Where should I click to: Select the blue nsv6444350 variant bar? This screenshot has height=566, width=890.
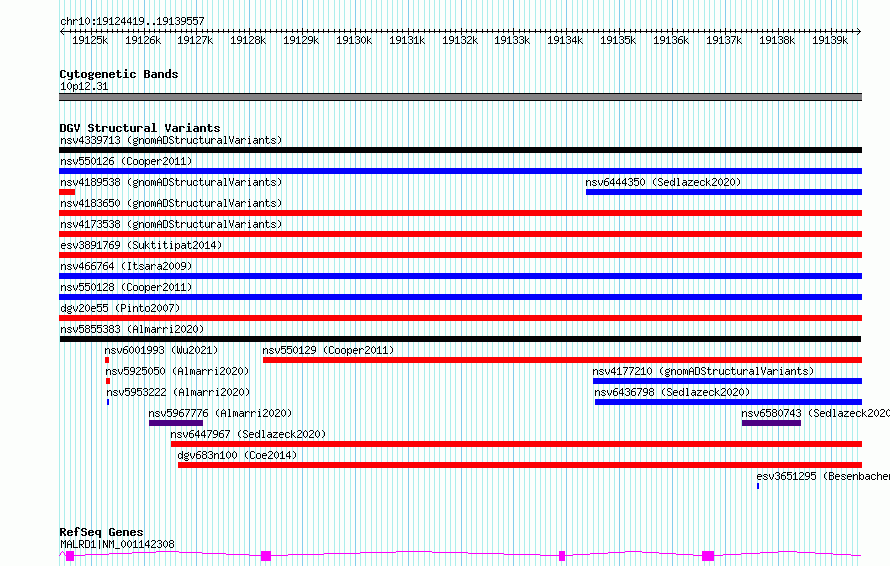724,192
